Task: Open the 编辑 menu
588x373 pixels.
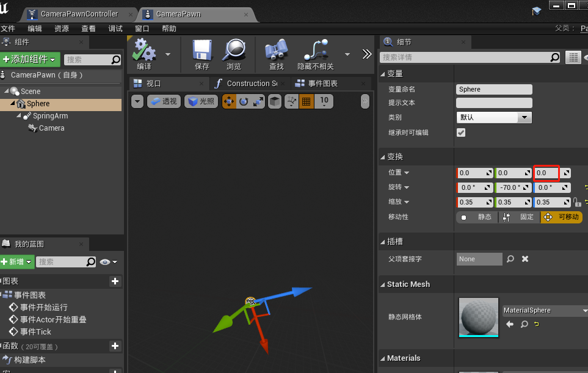Action: tap(35, 29)
